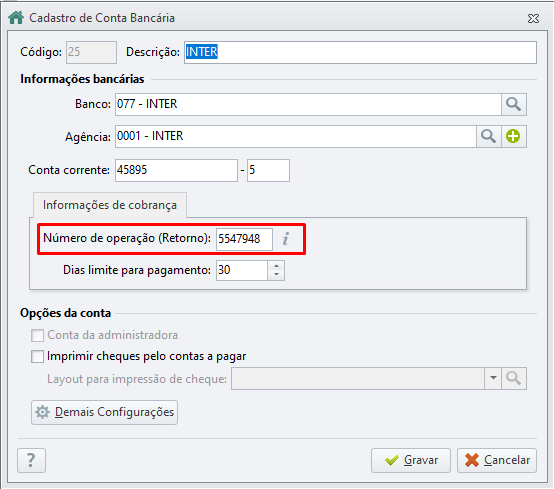This screenshot has width=554, height=489.
Task: Toggle Conta da administradora checkbox
Action: 37,335
